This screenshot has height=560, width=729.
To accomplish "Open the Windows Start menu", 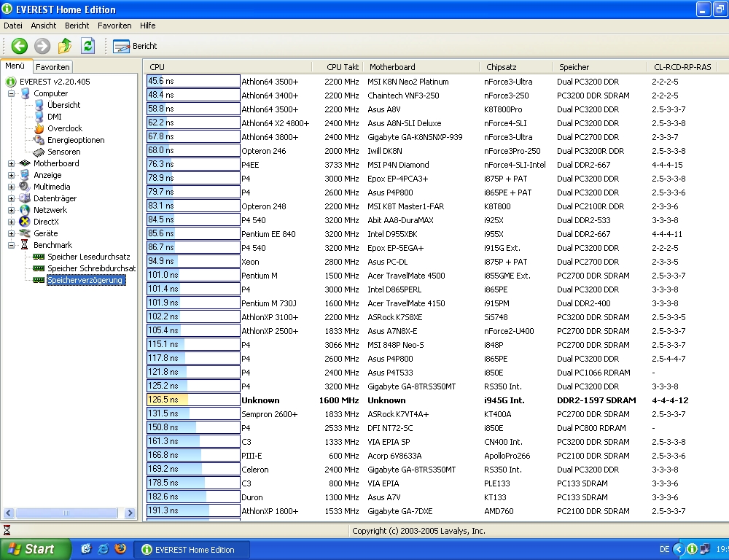I will click(35, 549).
